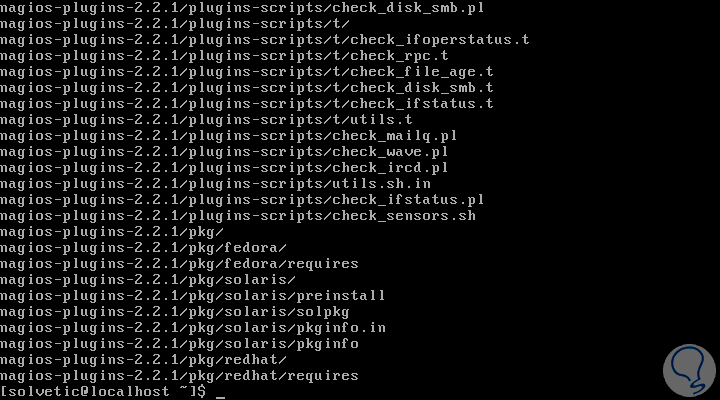720x400 pixels.
Task: Click the t/check_disk_smb.t line
Action: 247,87
